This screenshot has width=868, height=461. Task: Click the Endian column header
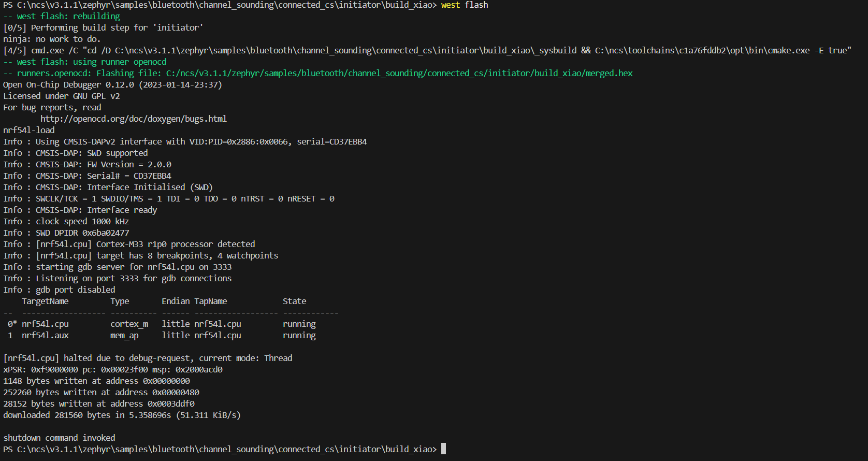[x=176, y=301]
